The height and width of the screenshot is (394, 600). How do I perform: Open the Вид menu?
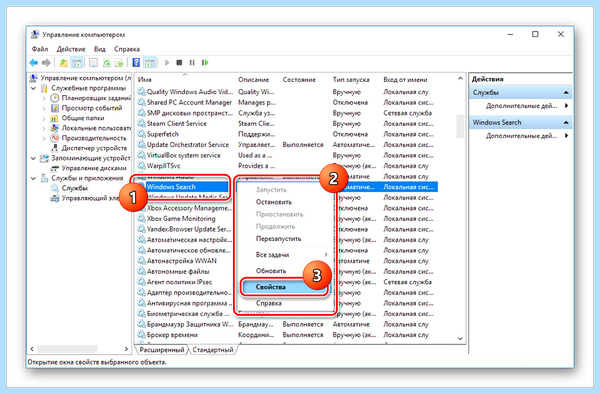pos(99,49)
